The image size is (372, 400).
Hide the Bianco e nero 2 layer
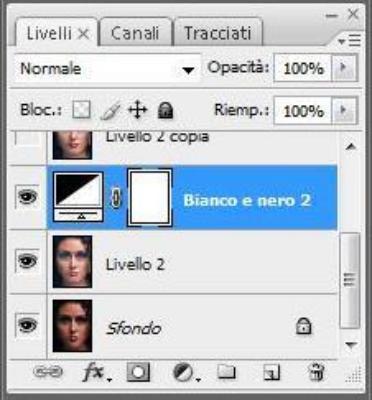pos(27,197)
